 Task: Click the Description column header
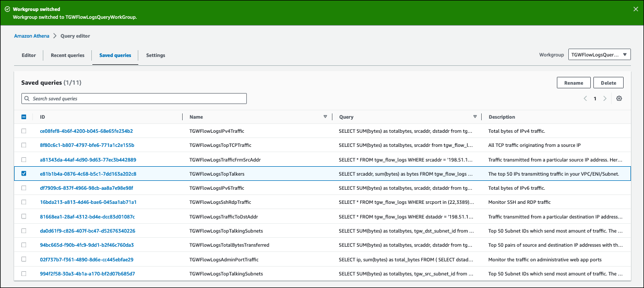tap(502, 117)
